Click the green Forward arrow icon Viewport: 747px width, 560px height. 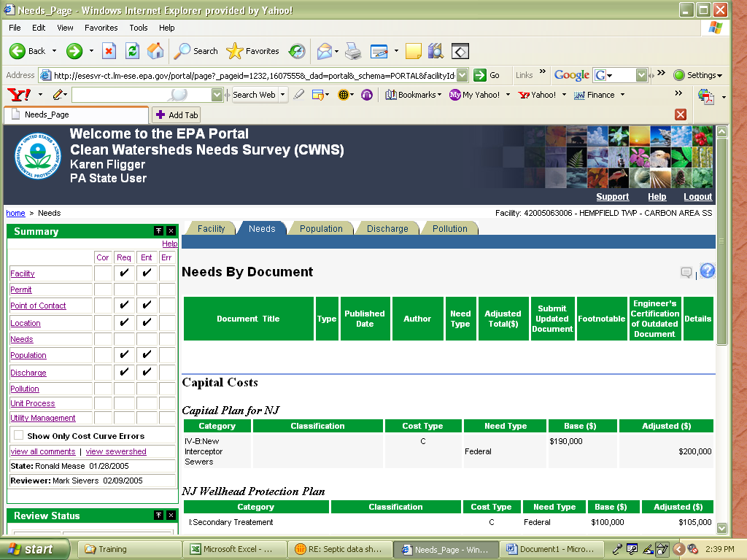(74, 51)
